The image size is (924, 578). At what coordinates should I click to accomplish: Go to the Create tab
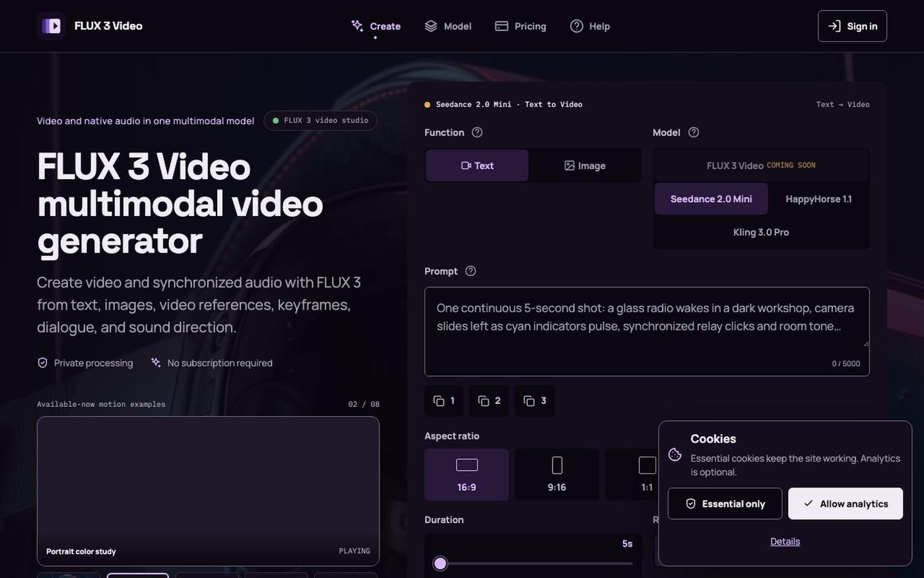tap(376, 26)
